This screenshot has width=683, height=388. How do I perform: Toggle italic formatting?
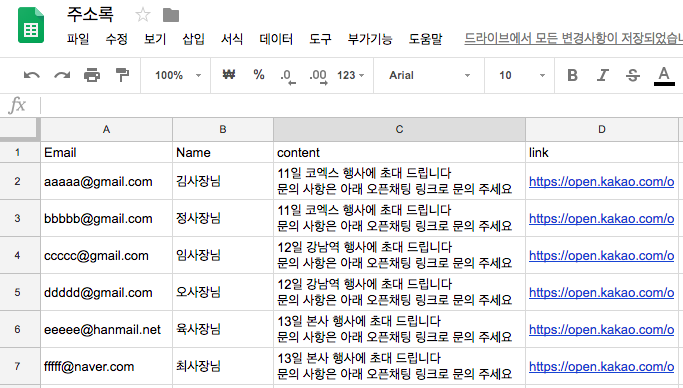click(602, 75)
